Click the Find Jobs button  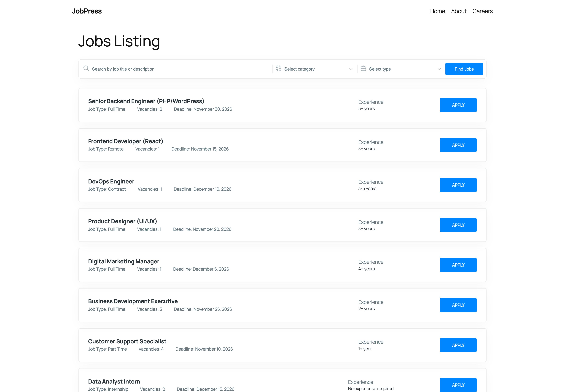[x=464, y=69]
